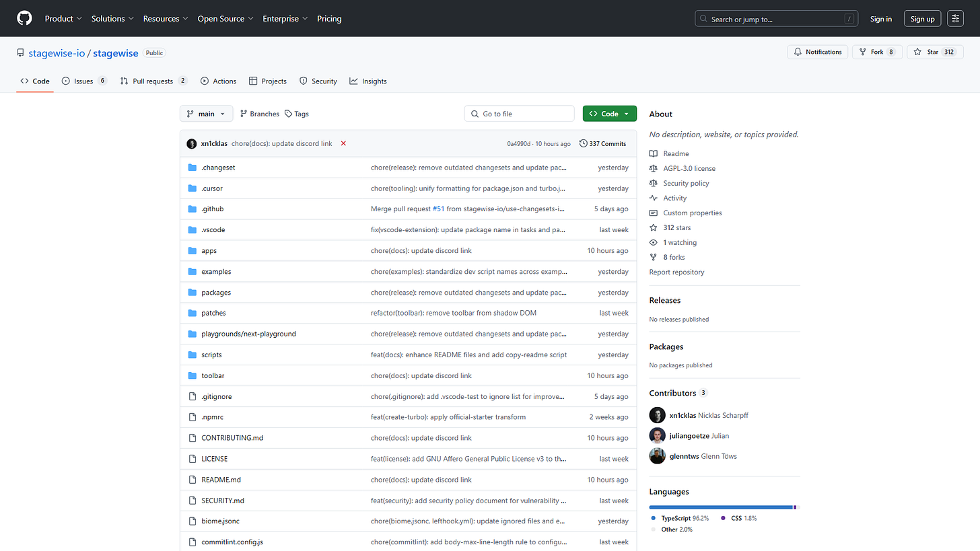
Task: Click Report repository link
Action: click(676, 272)
